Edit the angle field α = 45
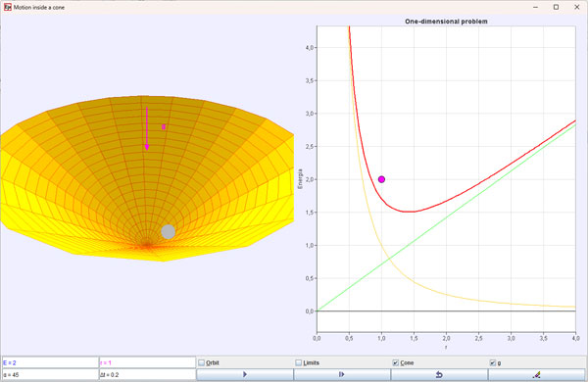The width and height of the screenshot is (588, 382). (50, 374)
